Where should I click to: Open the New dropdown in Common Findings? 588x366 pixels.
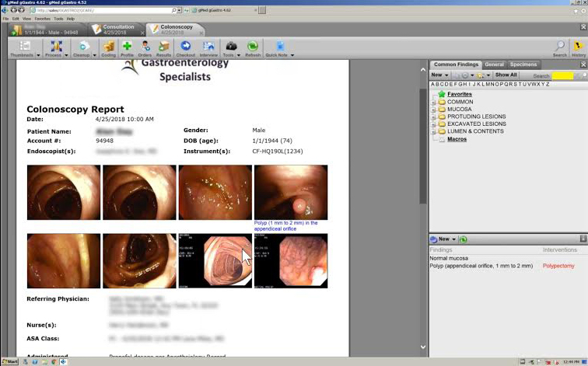[x=440, y=75]
